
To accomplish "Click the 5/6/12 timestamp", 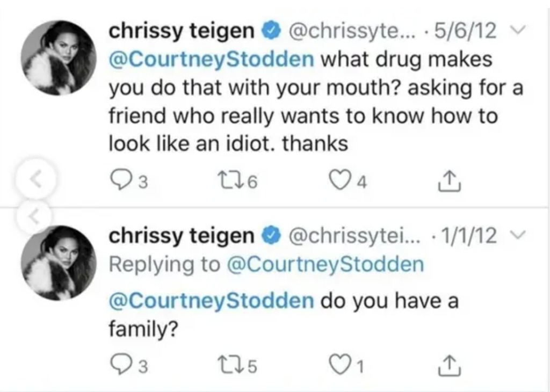I will [465, 31].
